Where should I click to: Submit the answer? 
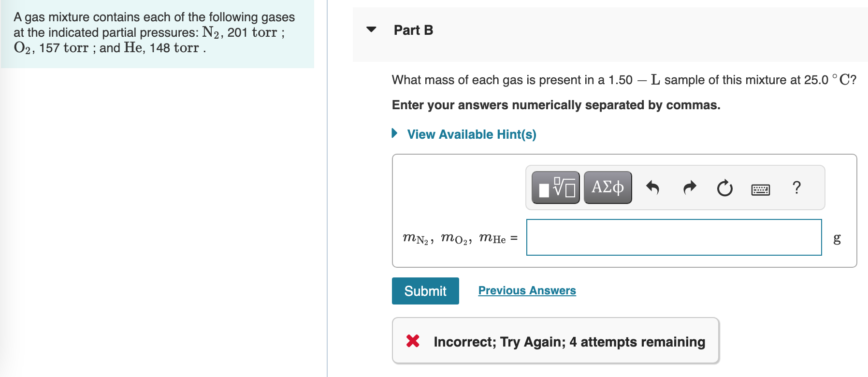click(x=425, y=290)
